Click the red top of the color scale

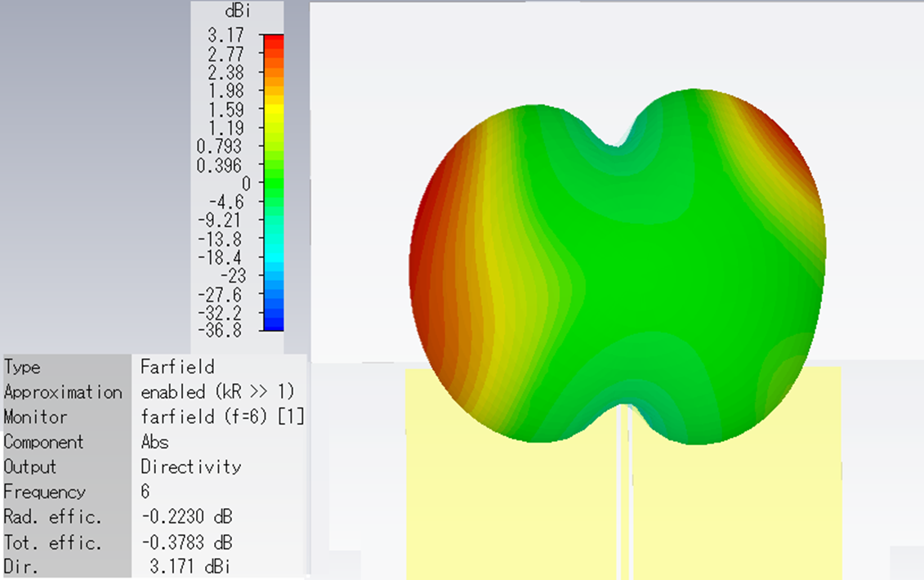pyautogui.click(x=272, y=39)
